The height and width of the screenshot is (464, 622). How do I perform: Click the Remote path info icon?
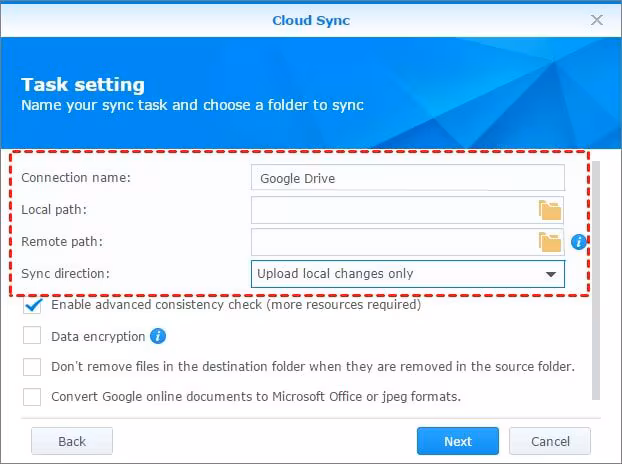(578, 242)
